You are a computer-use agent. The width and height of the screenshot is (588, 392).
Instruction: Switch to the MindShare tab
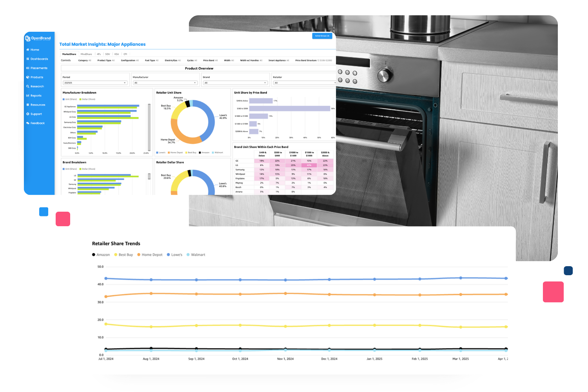(x=86, y=54)
